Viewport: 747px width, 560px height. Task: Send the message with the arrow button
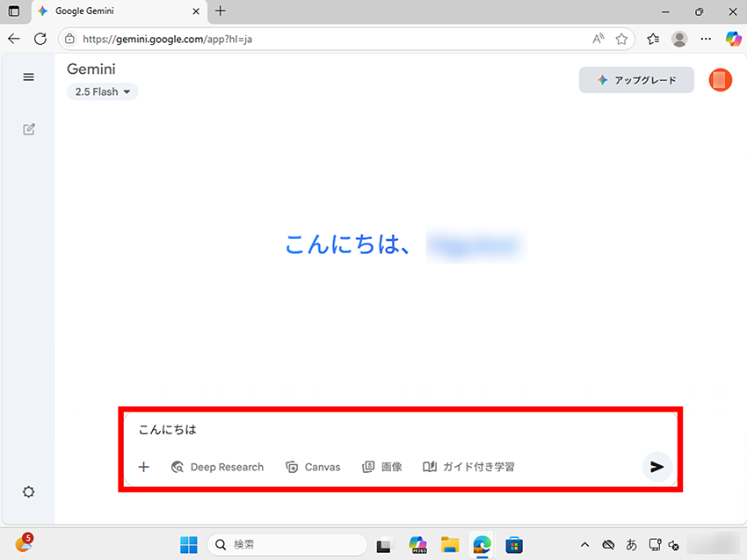click(656, 467)
